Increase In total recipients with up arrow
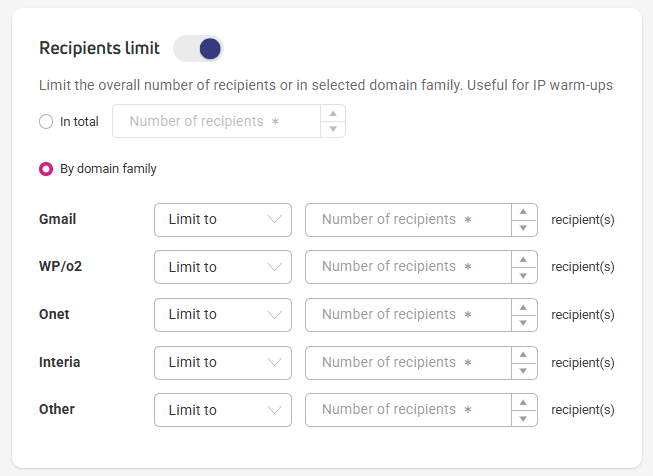The height and width of the screenshot is (476, 653). point(333,113)
